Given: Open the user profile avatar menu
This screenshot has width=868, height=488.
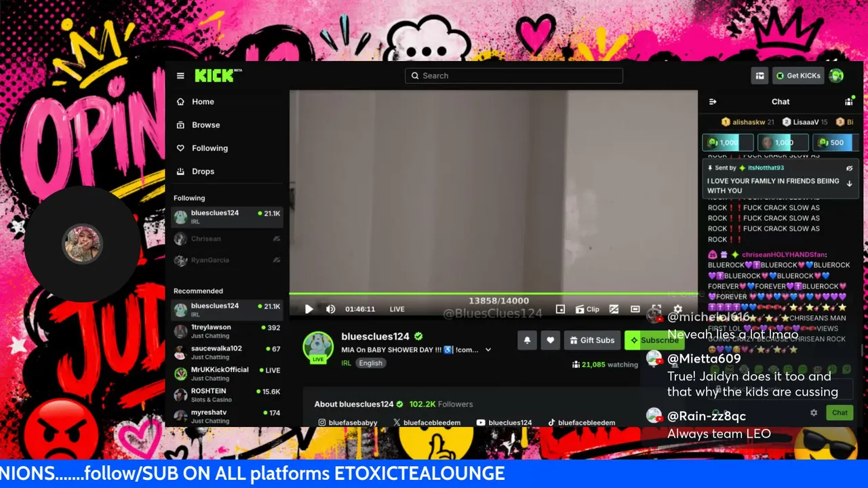Looking at the screenshot, I should point(837,76).
